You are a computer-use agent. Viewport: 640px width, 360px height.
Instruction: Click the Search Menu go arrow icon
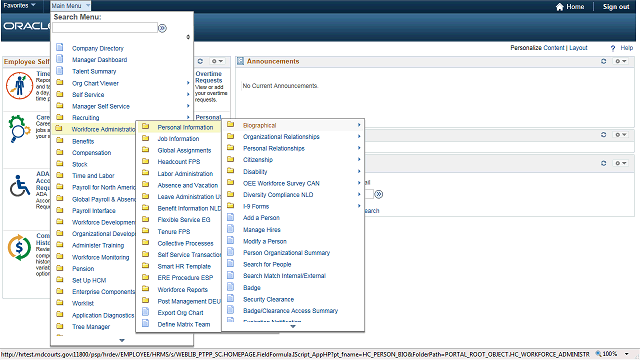coord(162,28)
